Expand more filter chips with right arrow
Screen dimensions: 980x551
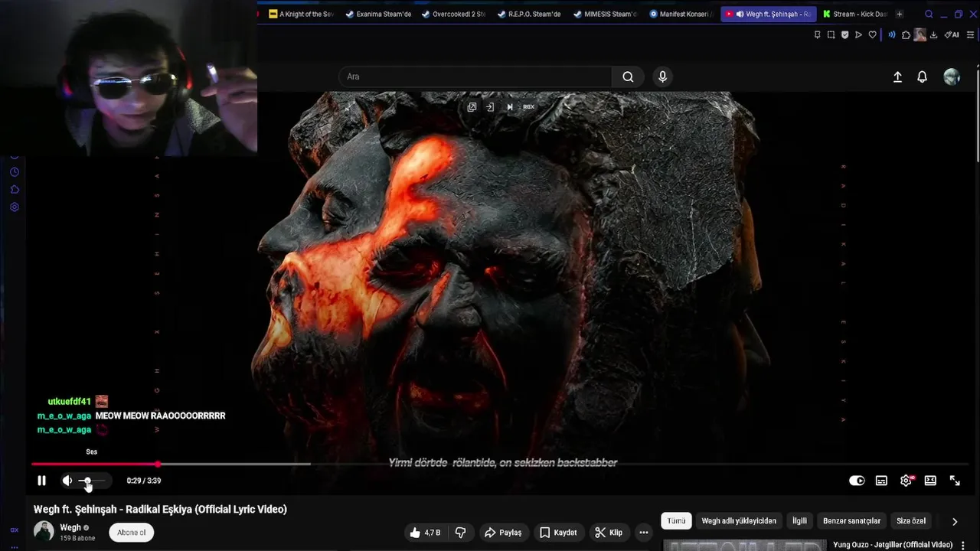click(x=955, y=521)
